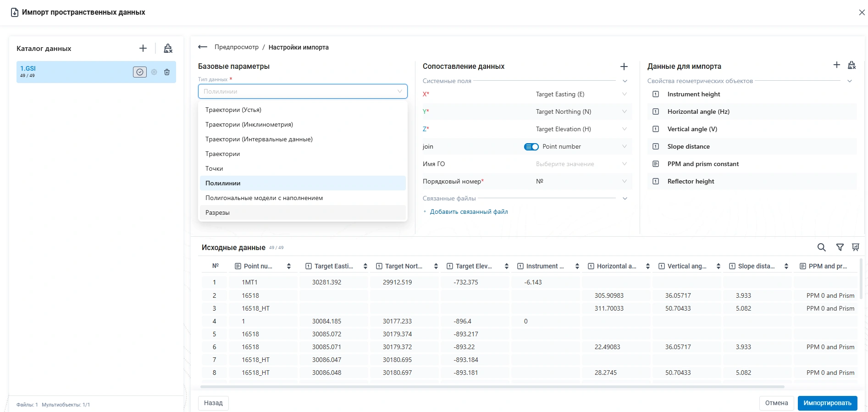Click Настройки импорта breadcrumb
The width and height of the screenshot is (868, 412).
[299, 47]
